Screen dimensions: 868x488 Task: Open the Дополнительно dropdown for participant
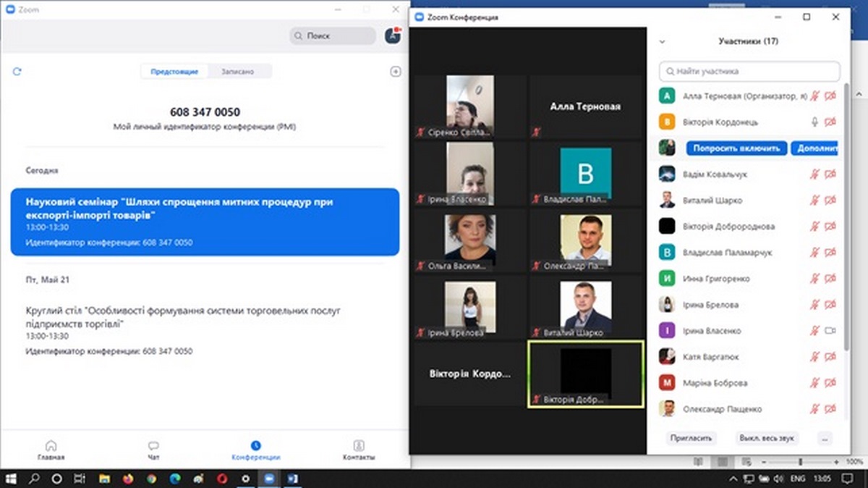pos(814,148)
